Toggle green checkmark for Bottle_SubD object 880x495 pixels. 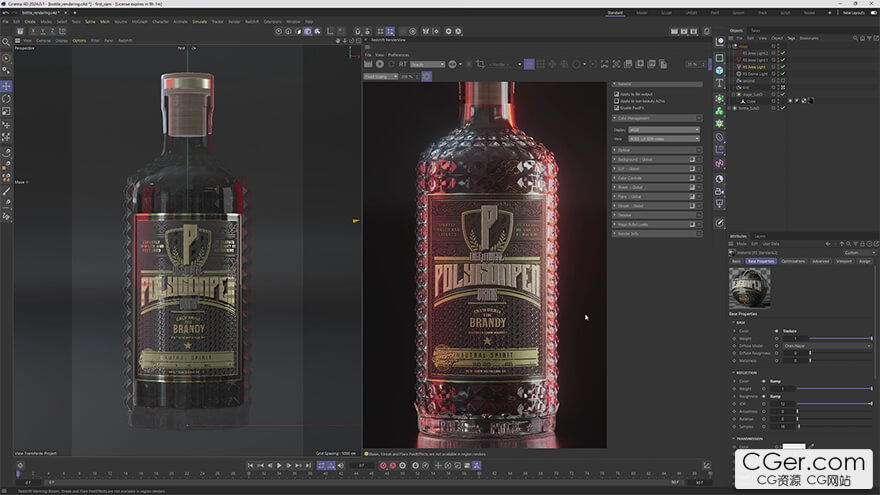783,108
